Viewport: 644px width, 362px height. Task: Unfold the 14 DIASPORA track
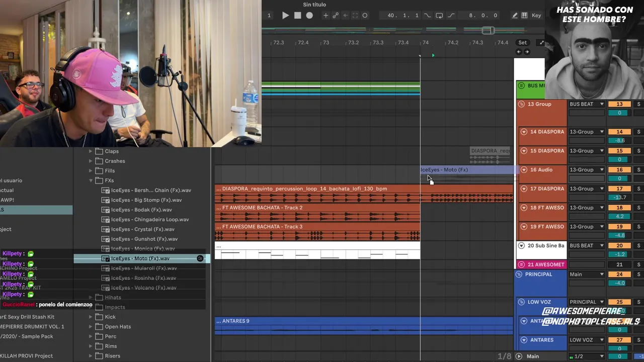point(524,132)
